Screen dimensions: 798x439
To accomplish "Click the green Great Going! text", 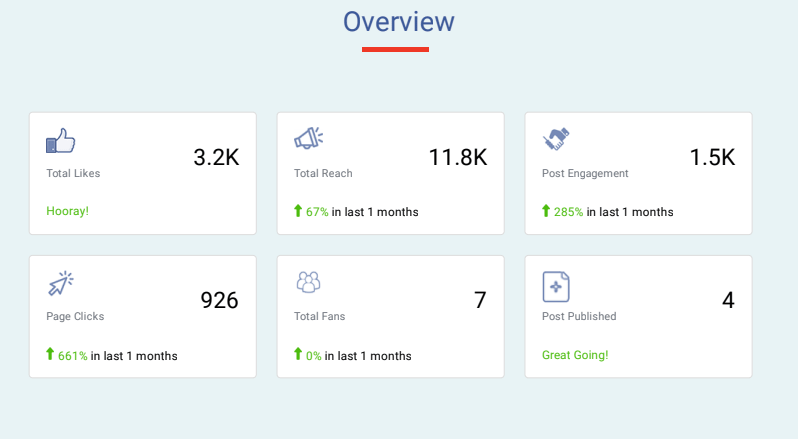I will click(x=575, y=355).
